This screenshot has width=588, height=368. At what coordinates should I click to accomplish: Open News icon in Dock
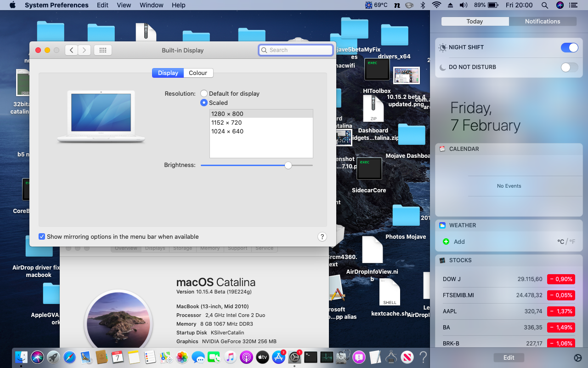click(407, 356)
